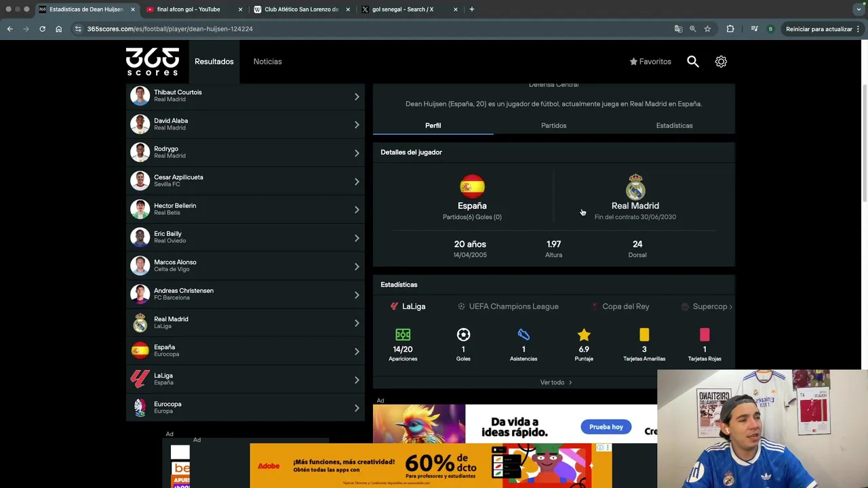
Task: Click the address bar URL
Action: 170,29
